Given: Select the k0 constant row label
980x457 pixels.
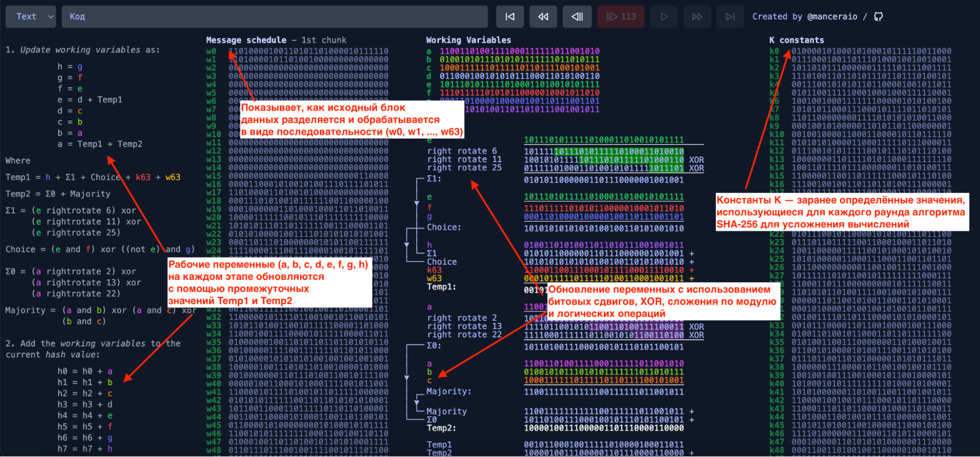Looking at the screenshot, I should point(774,51).
